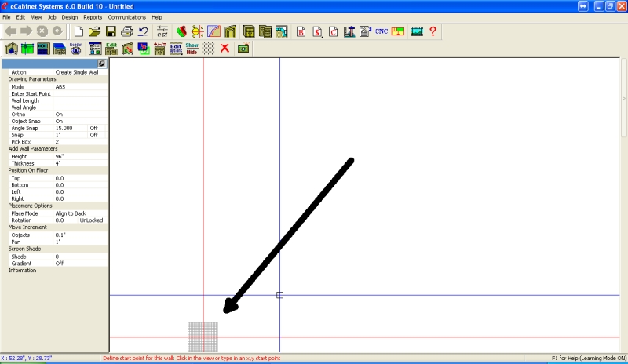
Task: Click the Show/Hide toolbar icon
Action: pyautogui.click(x=192, y=48)
